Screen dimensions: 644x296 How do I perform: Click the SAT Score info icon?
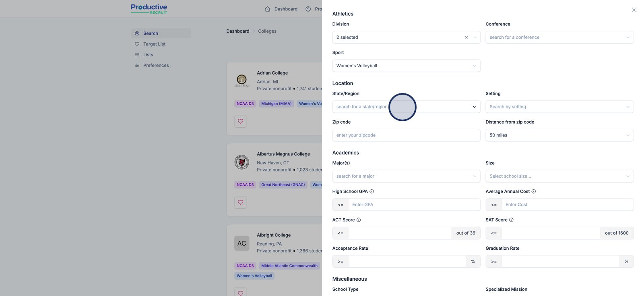(x=511, y=220)
